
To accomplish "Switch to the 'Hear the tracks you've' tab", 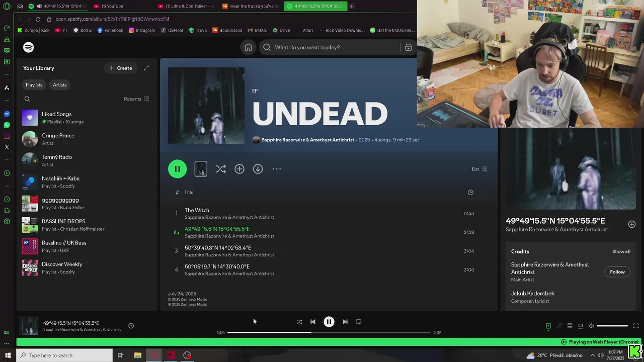I will point(250,6).
